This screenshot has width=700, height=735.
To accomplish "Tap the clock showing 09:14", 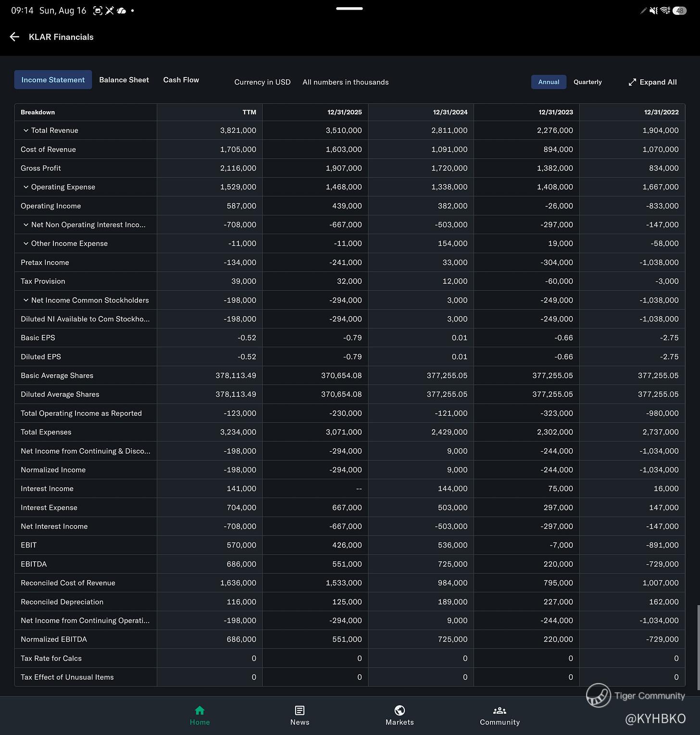I will pos(22,11).
